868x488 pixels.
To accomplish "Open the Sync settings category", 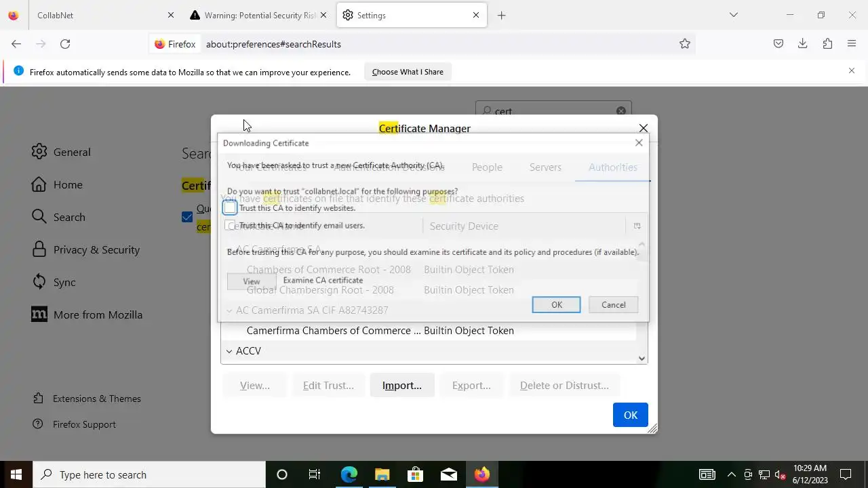I will click(64, 282).
